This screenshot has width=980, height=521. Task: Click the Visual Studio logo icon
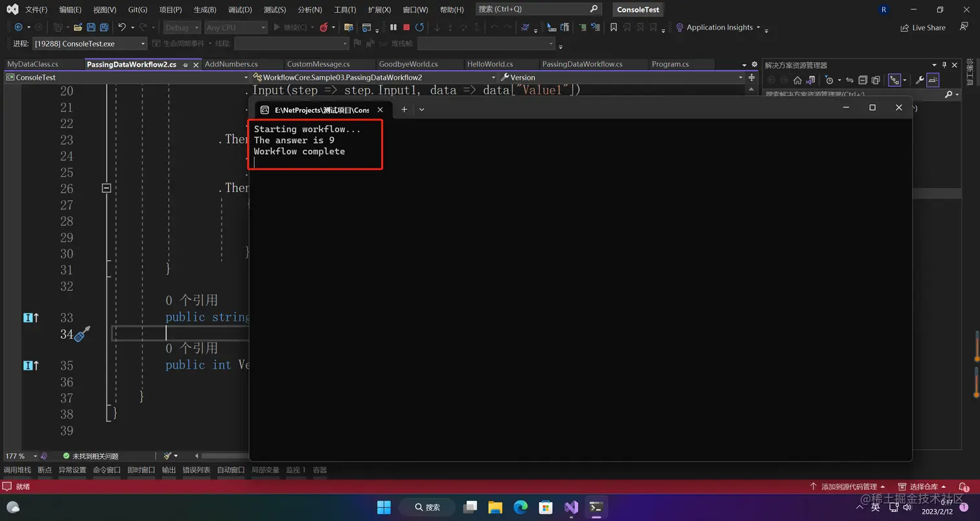(x=12, y=9)
